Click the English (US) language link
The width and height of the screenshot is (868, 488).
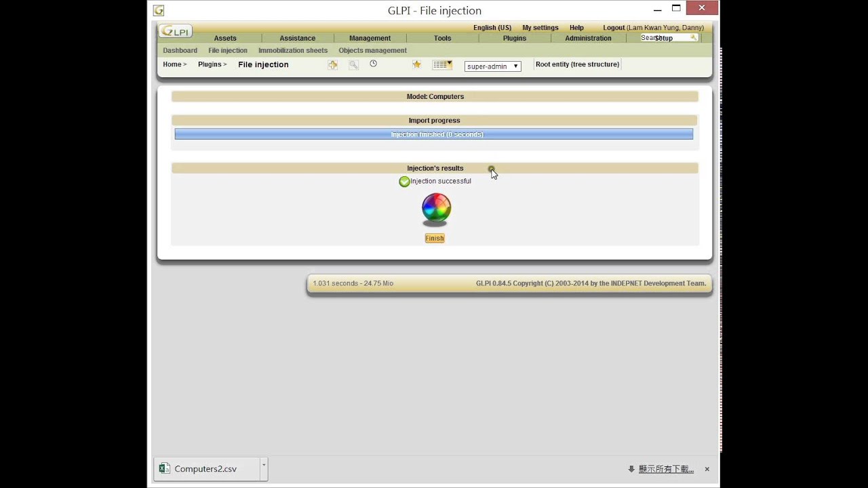492,28
